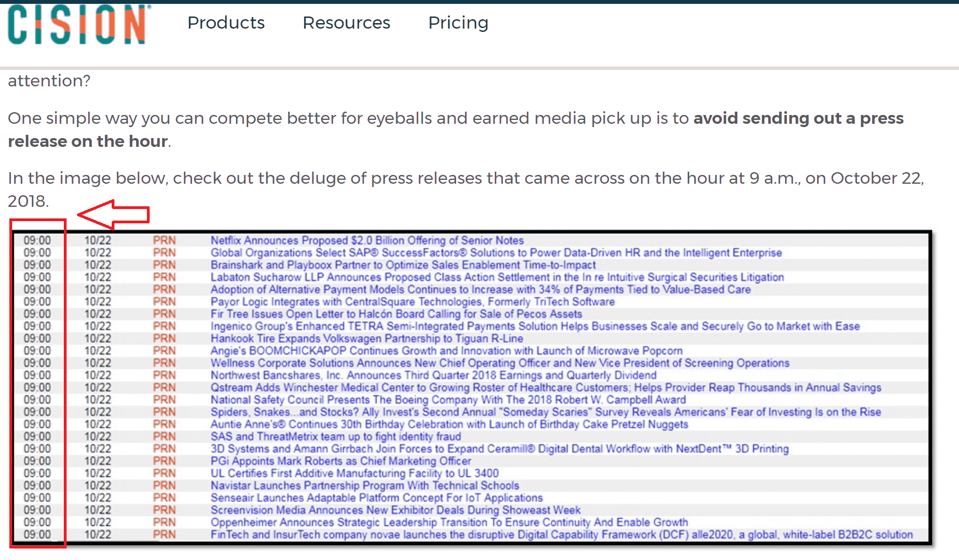Click the 3D Systems and Amann Girrbach headline
Viewport: 959px width, 560px height.
pyautogui.click(x=500, y=449)
